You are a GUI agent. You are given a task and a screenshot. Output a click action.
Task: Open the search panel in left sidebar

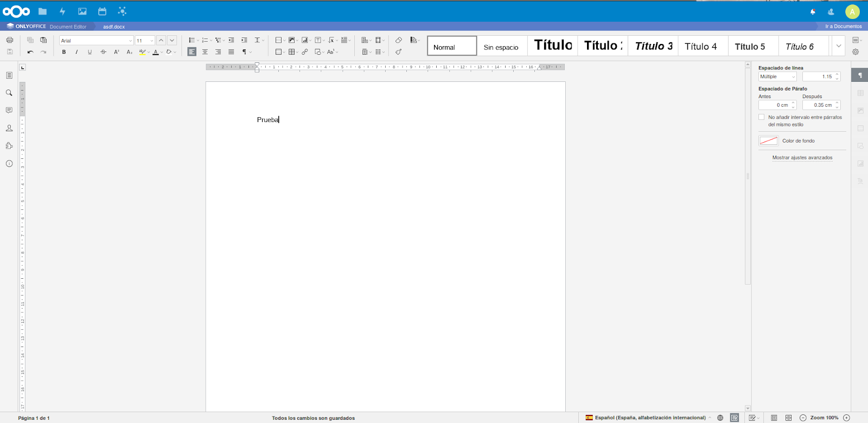tap(9, 93)
